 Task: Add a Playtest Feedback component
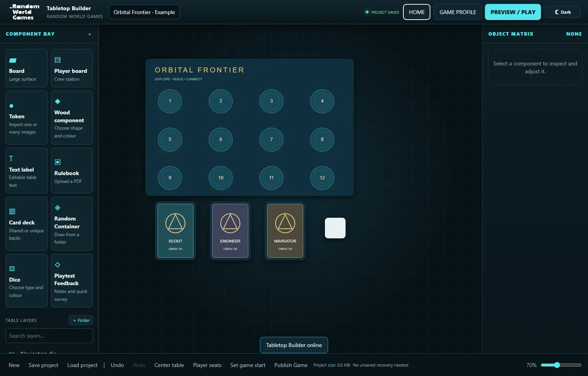click(72, 281)
